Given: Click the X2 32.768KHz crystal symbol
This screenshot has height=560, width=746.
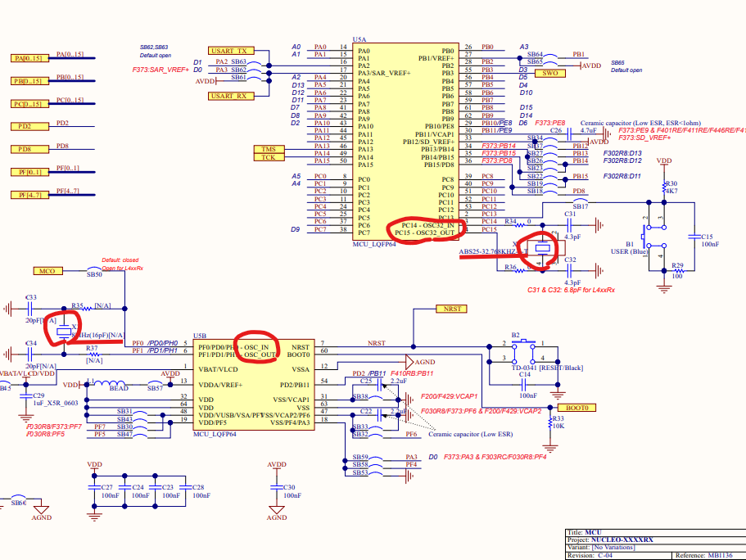Looking at the screenshot, I should [x=543, y=248].
